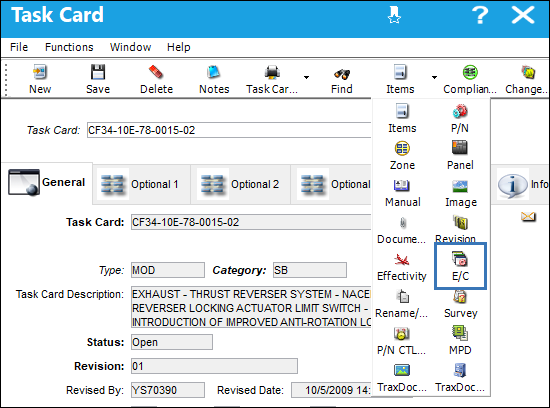The image size is (550, 408).
Task: Select the E/C option
Action: [460, 266]
